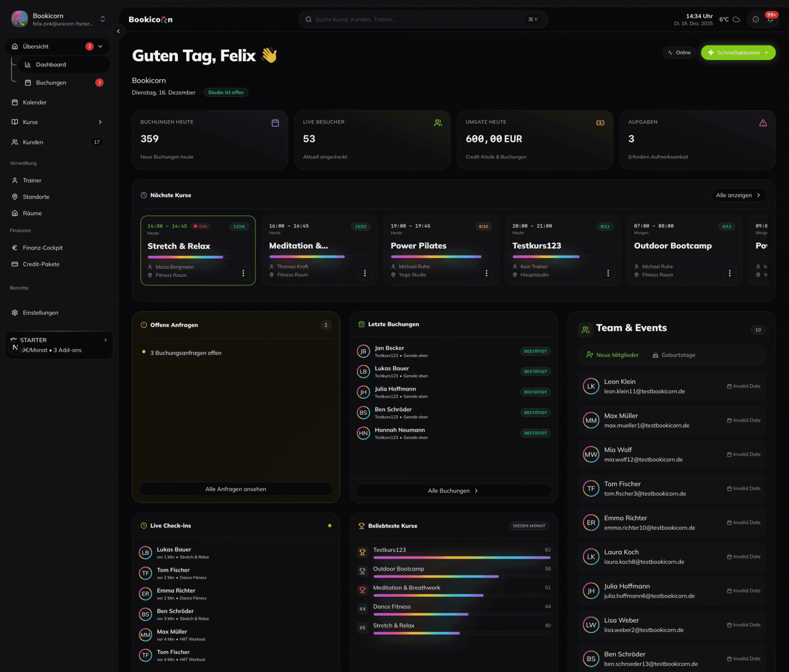789x672 pixels.
Task: Select the Kalender icon in the sidebar
Action: coord(15,102)
